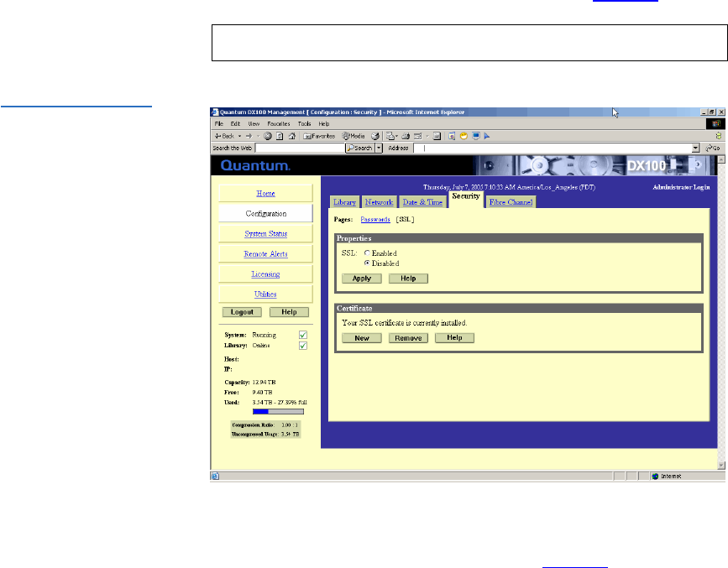Click the Logout button in the sidebar
Image resolution: width=728 pixels, height=568 pixels.
click(x=242, y=312)
